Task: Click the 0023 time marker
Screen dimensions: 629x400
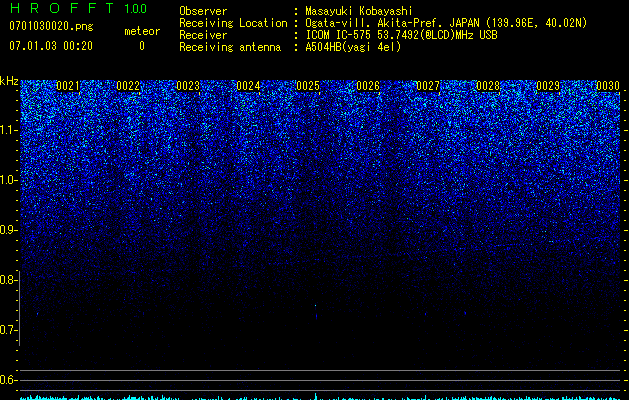Action: [188, 86]
